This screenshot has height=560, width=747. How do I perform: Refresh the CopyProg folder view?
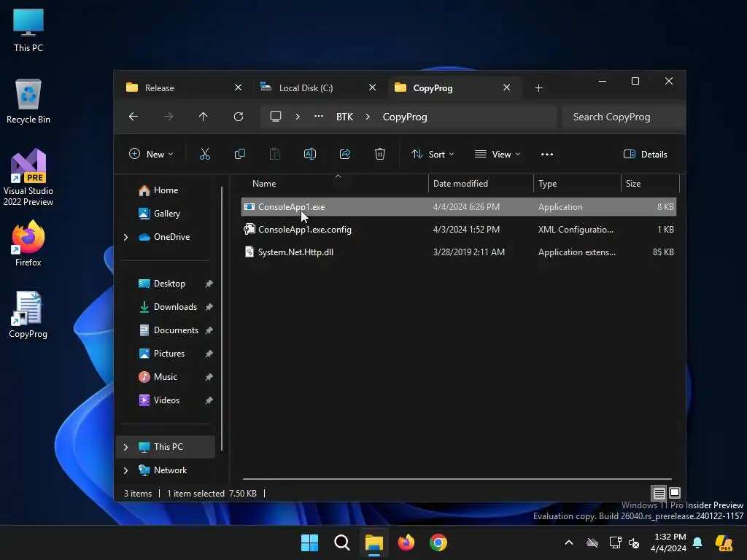click(239, 117)
